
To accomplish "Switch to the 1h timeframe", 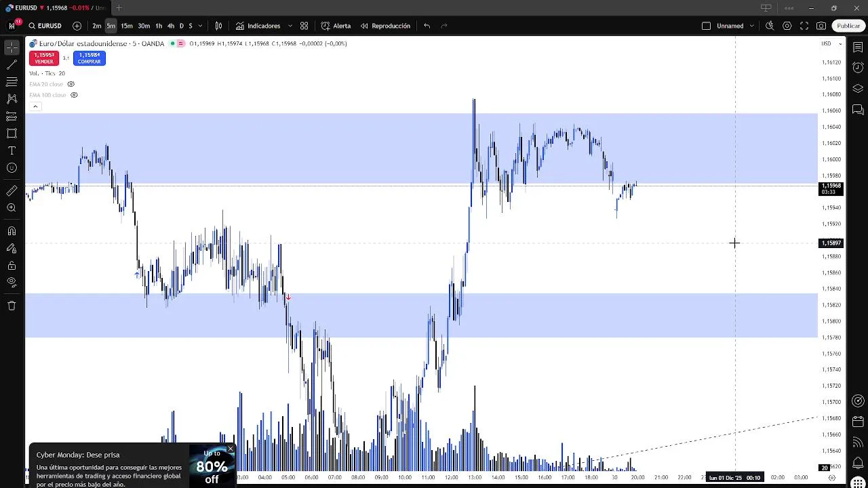I will [x=159, y=26].
